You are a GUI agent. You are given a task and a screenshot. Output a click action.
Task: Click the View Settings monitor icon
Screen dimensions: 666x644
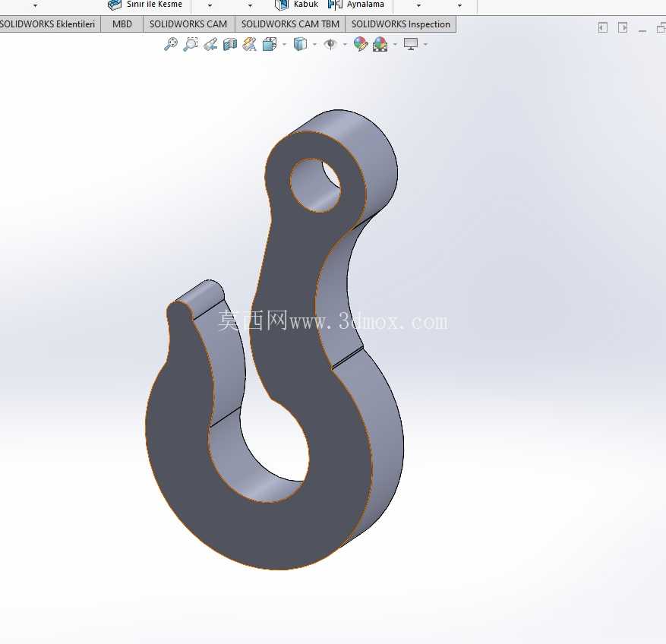pyautogui.click(x=410, y=44)
